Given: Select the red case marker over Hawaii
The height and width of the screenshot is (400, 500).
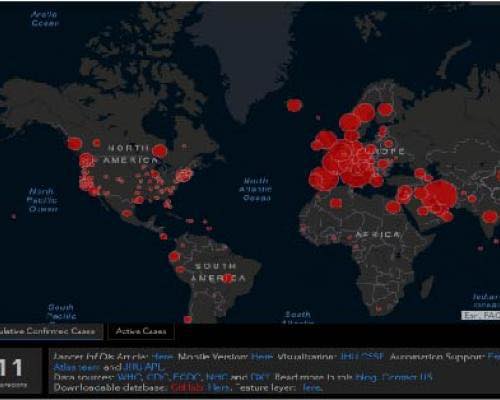Looking at the screenshot, I should [x=14, y=217].
